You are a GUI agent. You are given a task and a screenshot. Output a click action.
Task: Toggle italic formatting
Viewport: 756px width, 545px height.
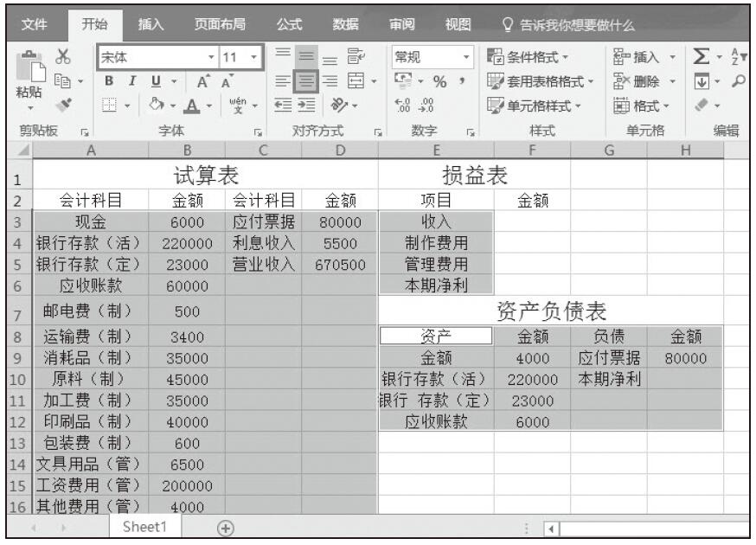pos(130,81)
